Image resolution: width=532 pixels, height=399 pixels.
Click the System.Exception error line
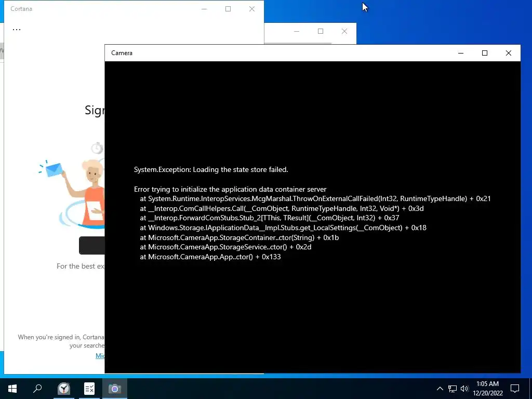(x=211, y=170)
